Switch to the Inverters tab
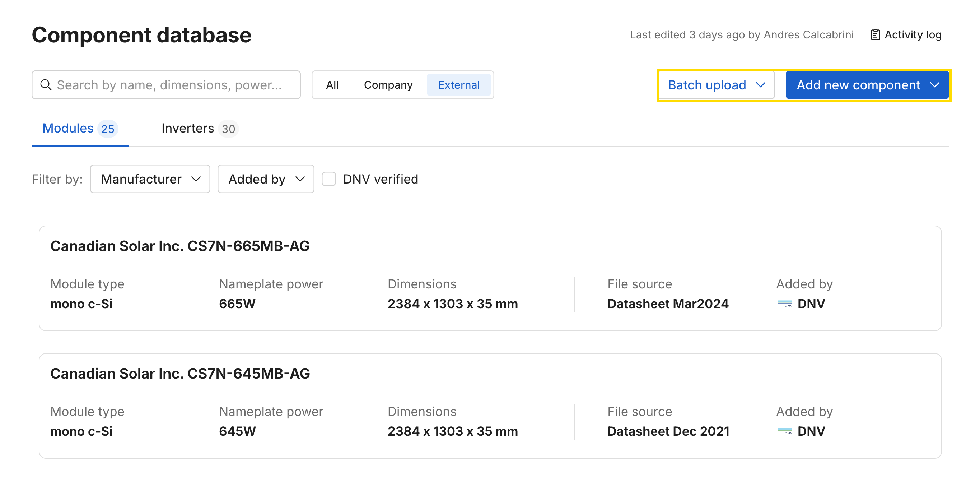This screenshot has width=980, height=477. click(200, 129)
